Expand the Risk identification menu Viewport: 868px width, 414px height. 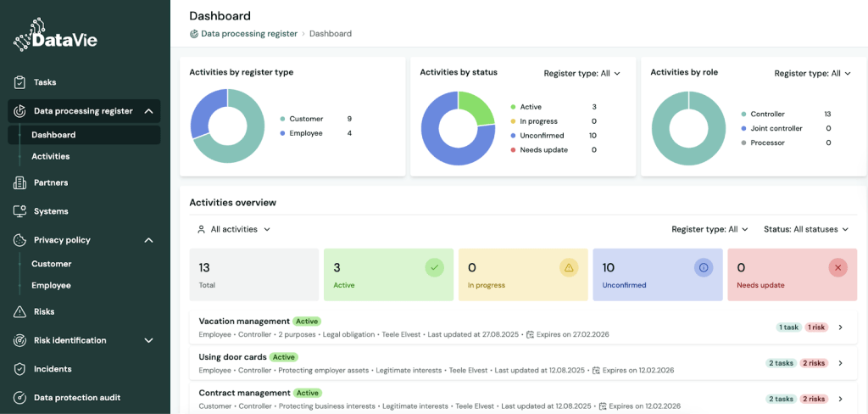click(148, 340)
